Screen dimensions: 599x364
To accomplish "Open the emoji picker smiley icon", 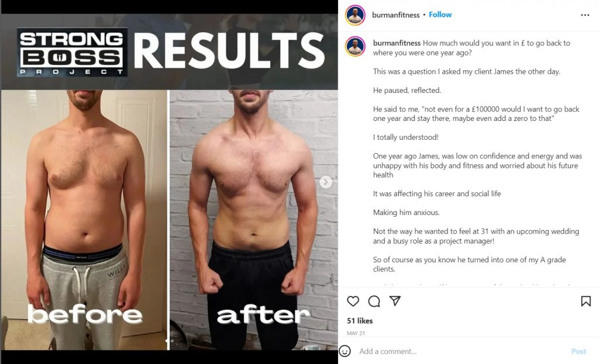I will [x=345, y=351].
